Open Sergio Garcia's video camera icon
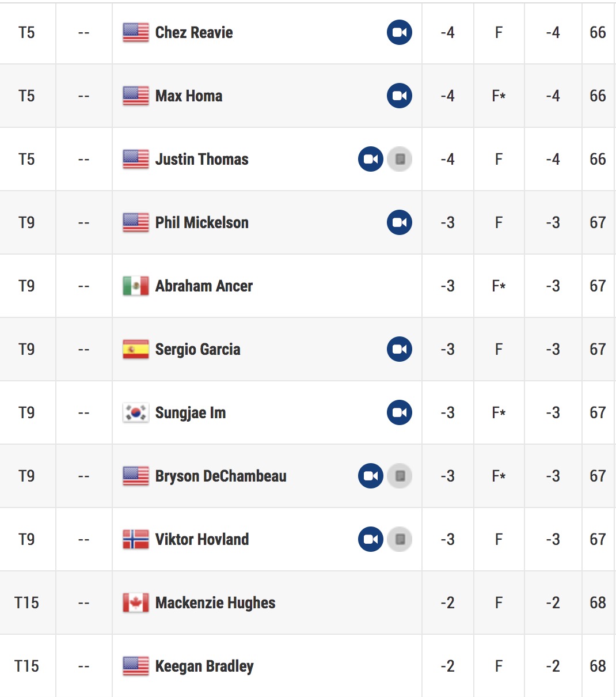616x697 pixels. (x=400, y=349)
